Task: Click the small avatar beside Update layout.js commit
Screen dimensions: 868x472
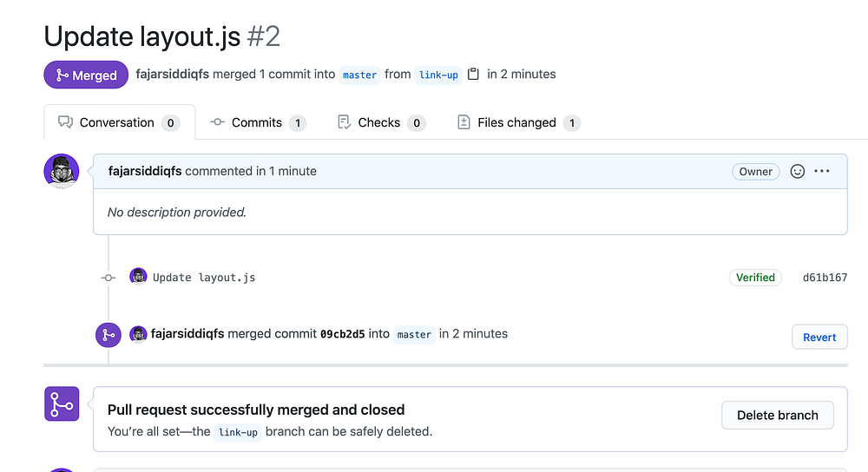Action: (138, 277)
